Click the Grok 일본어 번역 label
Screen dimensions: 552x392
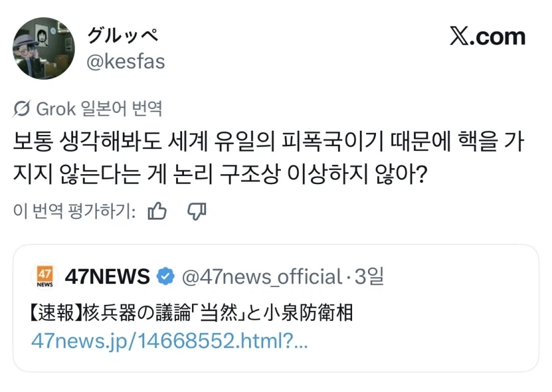pos(99,109)
